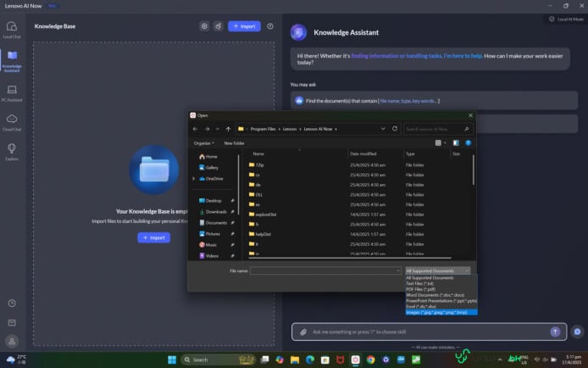The image size is (588, 368).
Task: Go forward in the Open dialog
Action: 207,129
